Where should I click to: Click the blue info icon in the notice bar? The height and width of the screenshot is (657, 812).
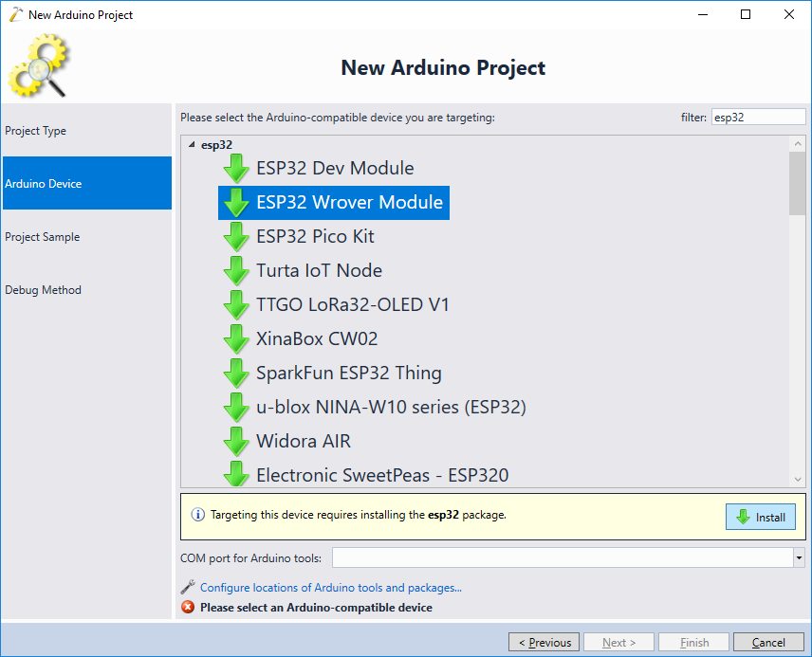click(x=198, y=515)
